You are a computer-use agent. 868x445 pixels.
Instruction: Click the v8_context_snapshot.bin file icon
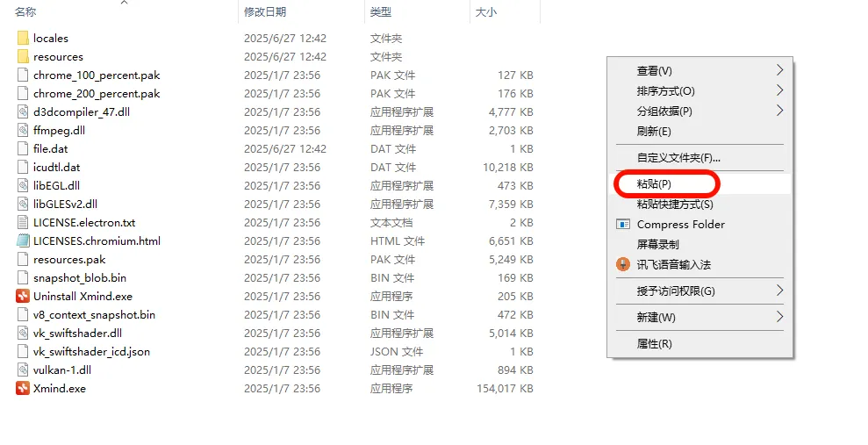(x=23, y=314)
